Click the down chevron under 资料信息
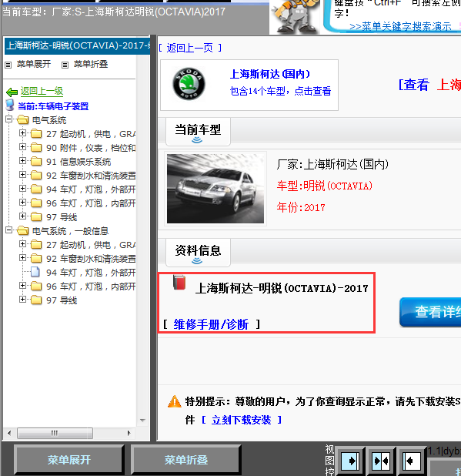461x476 pixels. (x=197, y=261)
